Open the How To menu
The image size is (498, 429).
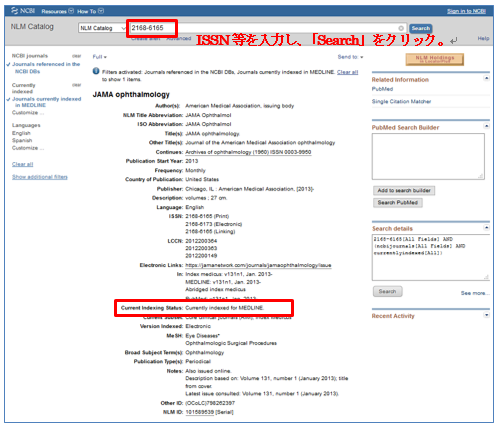[x=90, y=11]
